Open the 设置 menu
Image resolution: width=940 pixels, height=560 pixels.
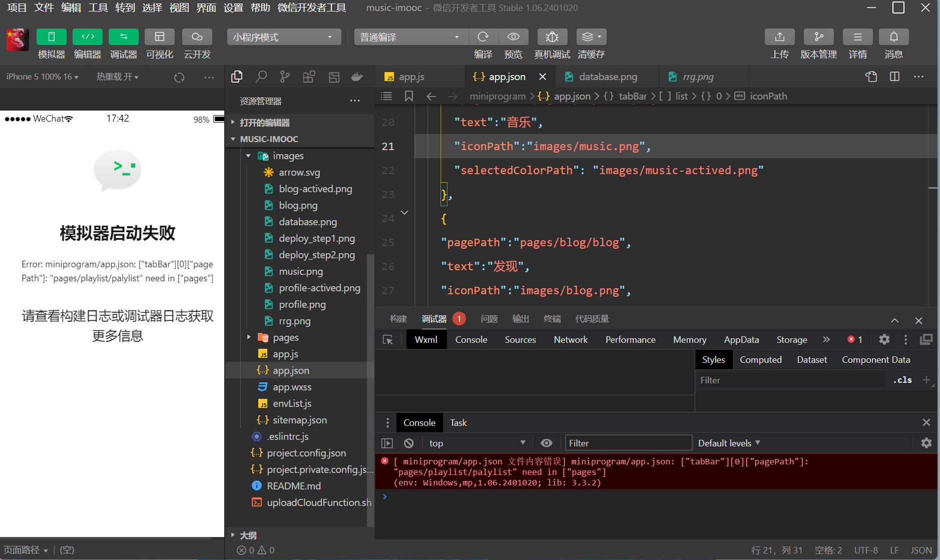(x=233, y=8)
